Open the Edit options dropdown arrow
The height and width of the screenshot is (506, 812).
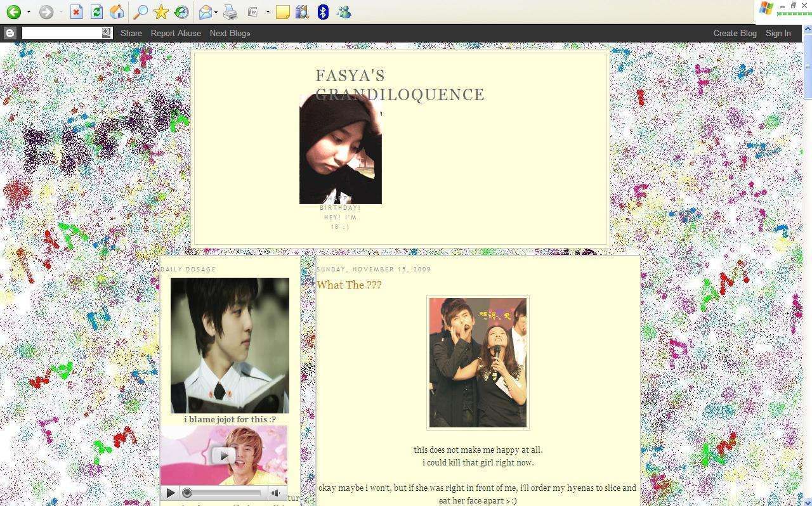pyautogui.click(x=268, y=12)
